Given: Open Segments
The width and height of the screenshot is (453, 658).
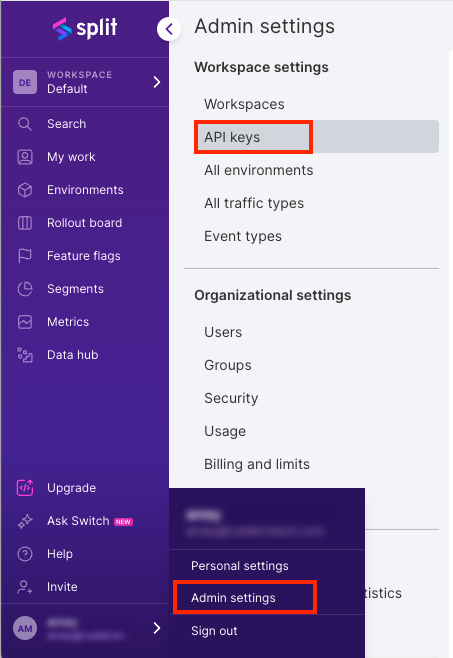Looking at the screenshot, I should click(75, 289).
